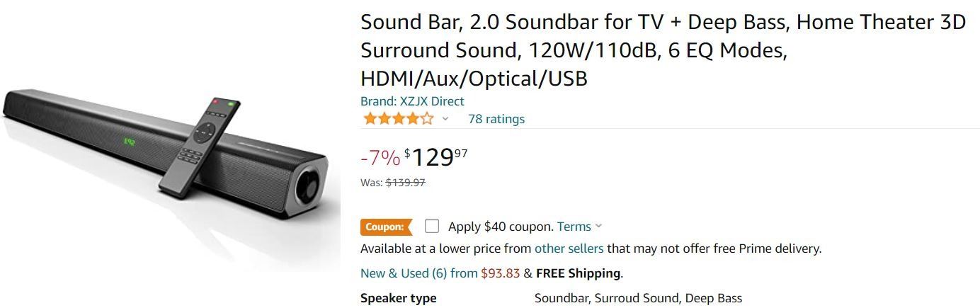Click the Soundbar, Surroud Sound, Deep Bass value

point(638,298)
